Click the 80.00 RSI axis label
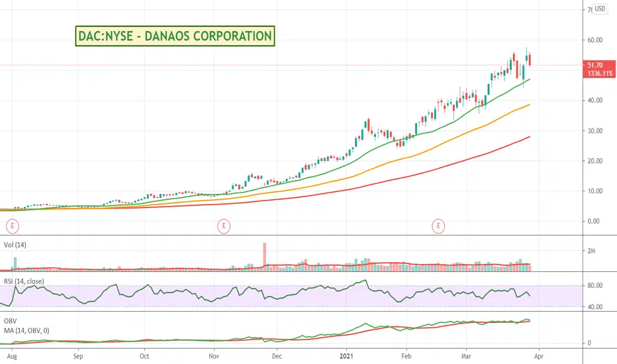 click(x=595, y=286)
